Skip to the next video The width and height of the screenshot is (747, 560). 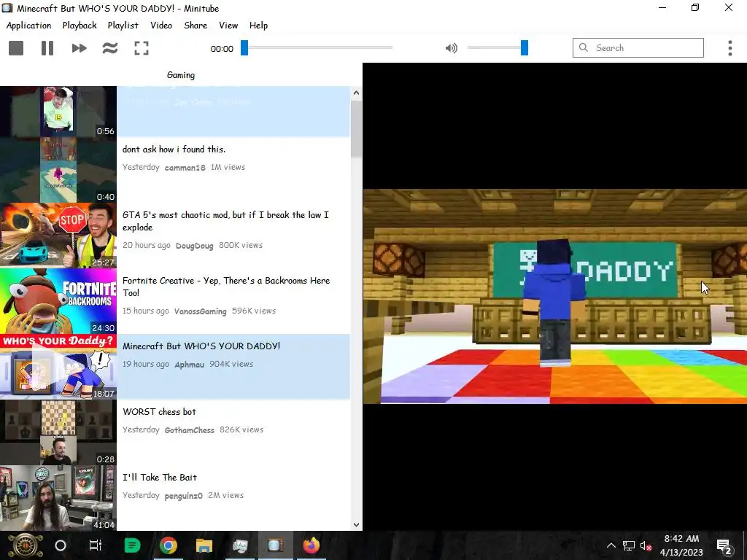[x=79, y=48]
